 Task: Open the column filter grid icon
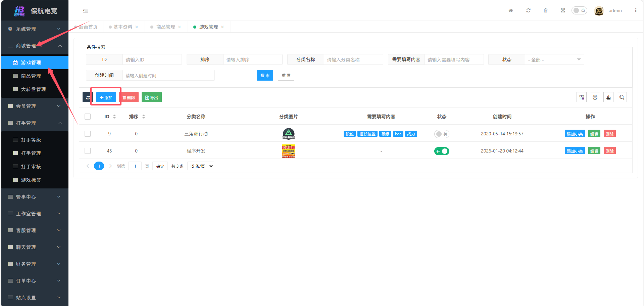point(582,97)
